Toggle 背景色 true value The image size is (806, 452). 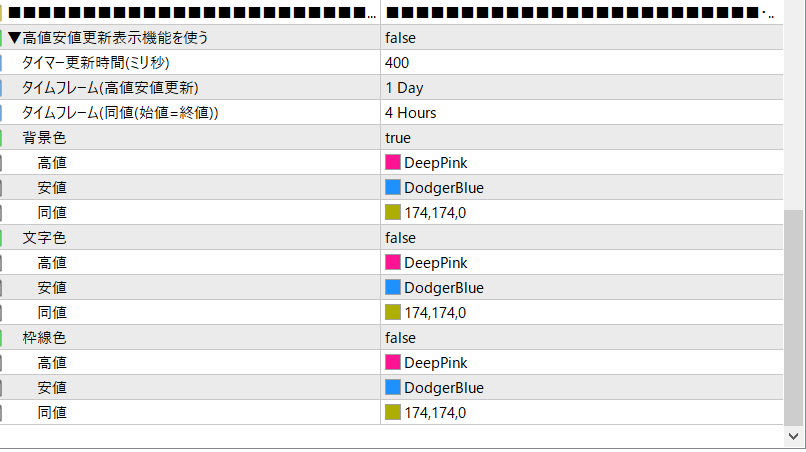tap(580, 138)
